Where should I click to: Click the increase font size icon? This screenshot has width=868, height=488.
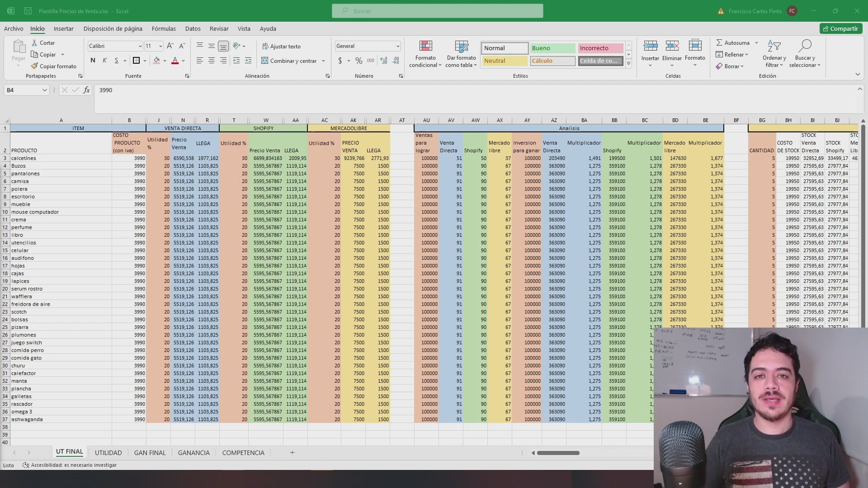coord(170,46)
